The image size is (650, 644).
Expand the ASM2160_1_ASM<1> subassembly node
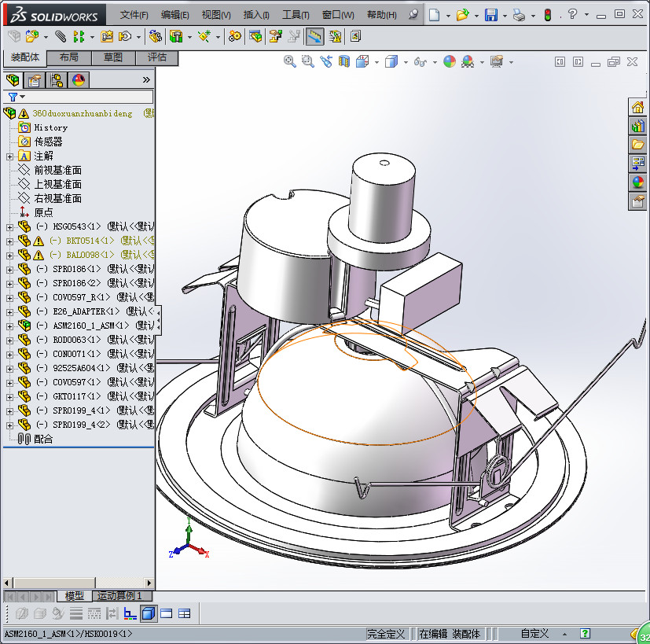(x=9, y=326)
